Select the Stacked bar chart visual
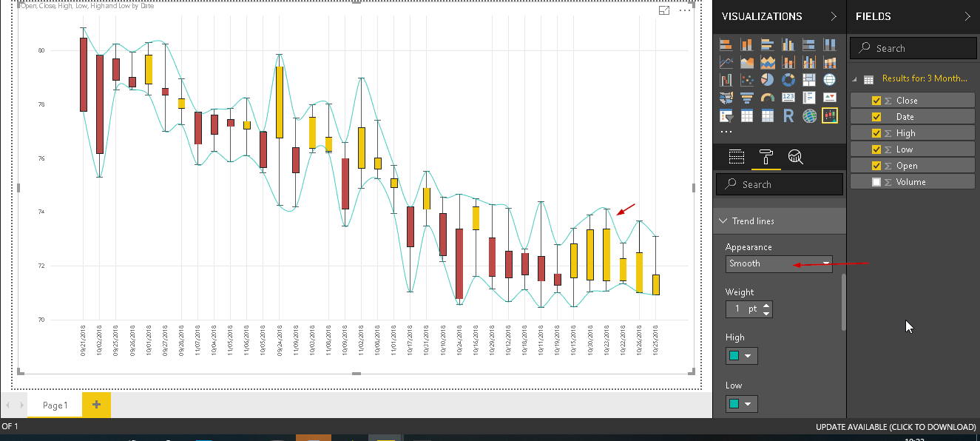 point(726,45)
